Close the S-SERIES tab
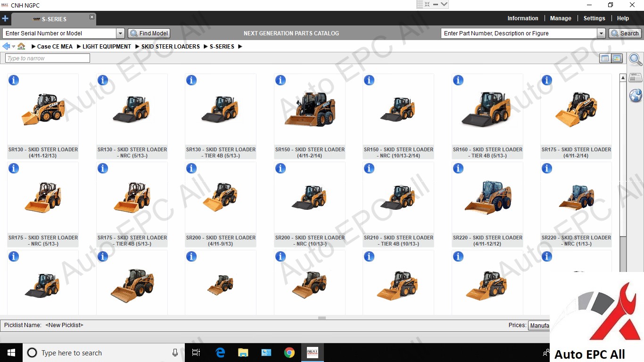 (x=92, y=17)
